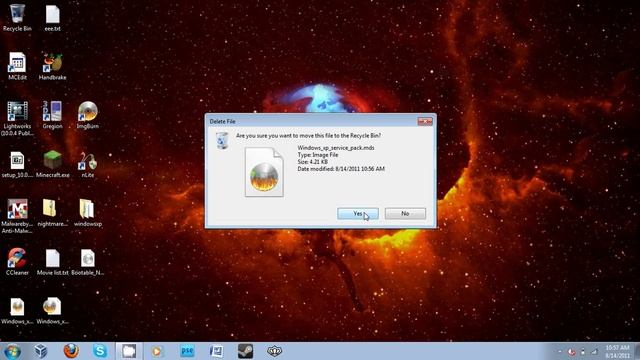Open the Word document taskbar icon
The height and width of the screenshot is (360, 640).
tap(216, 351)
